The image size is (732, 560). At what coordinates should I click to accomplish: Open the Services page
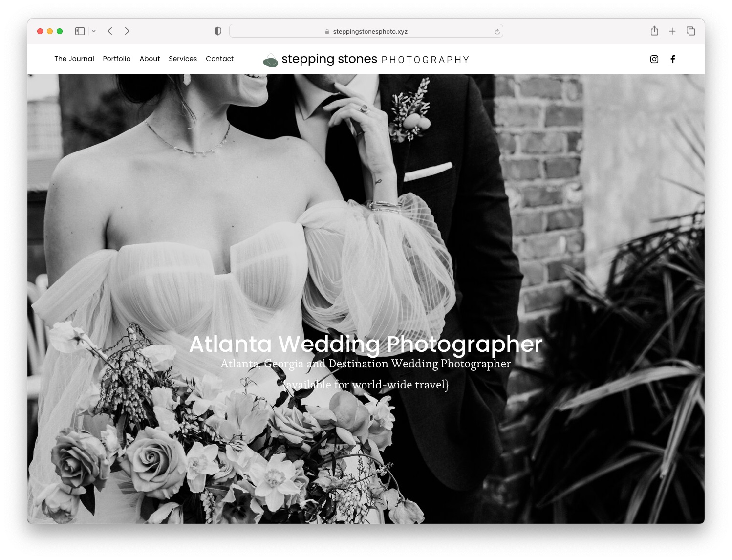pyautogui.click(x=183, y=59)
